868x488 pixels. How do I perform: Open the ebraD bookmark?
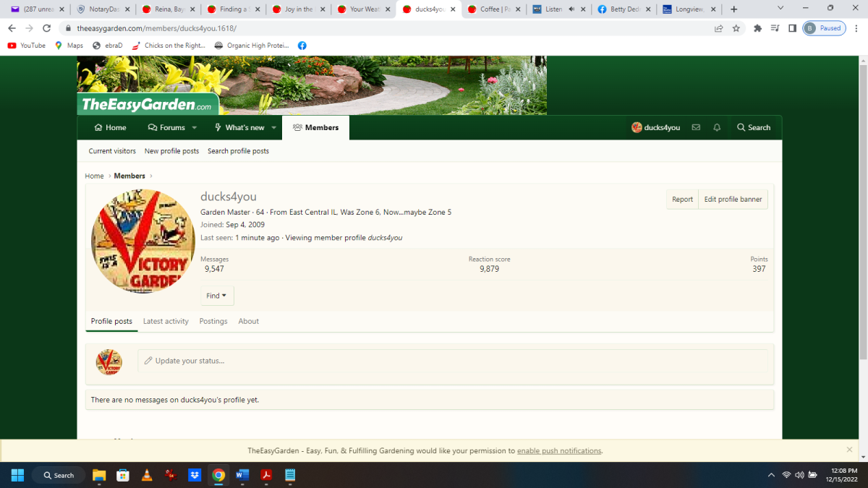click(107, 46)
